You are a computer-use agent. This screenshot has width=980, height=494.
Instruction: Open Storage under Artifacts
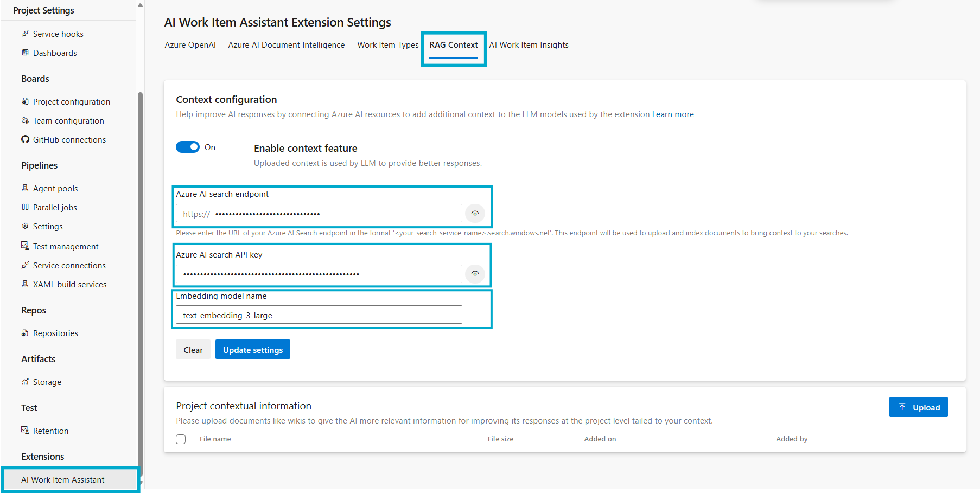47,382
